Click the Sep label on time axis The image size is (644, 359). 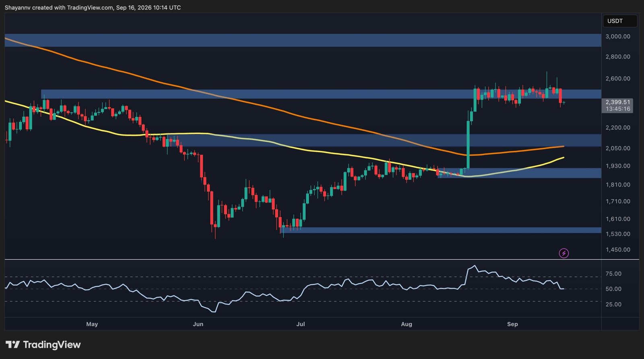(x=512, y=324)
